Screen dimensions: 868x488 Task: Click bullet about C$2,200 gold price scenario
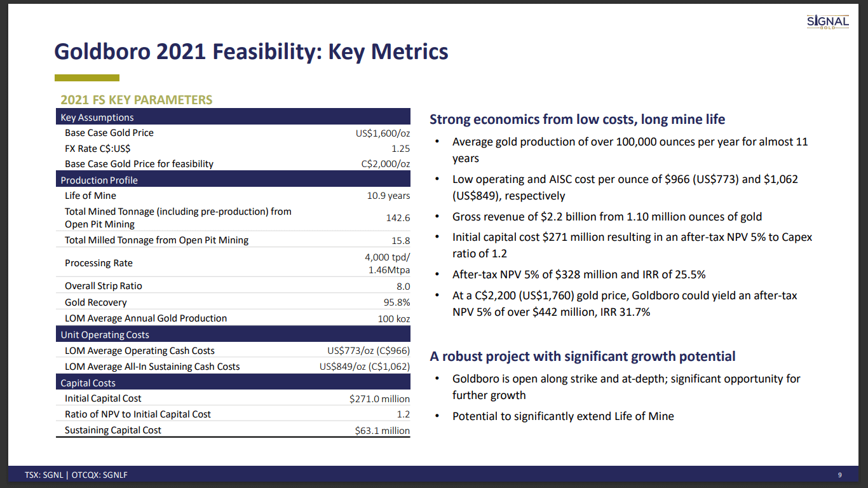(625, 304)
